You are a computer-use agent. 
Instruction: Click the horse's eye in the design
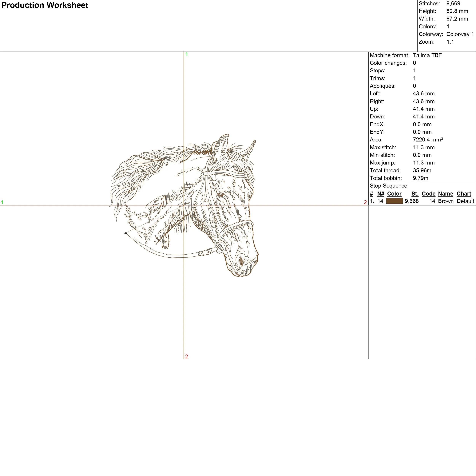click(x=221, y=195)
